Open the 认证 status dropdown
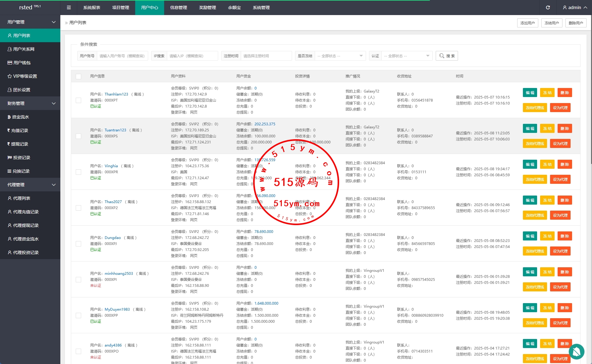Image resolution: width=592 pixels, height=364 pixels. [x=406, y=56]
